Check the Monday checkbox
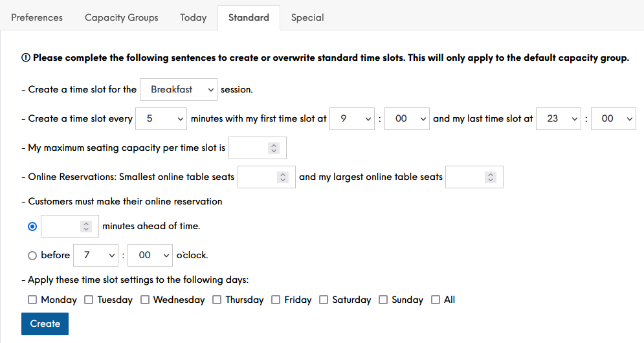This screenshot has width=644, height=343. [x=32, y=300]
